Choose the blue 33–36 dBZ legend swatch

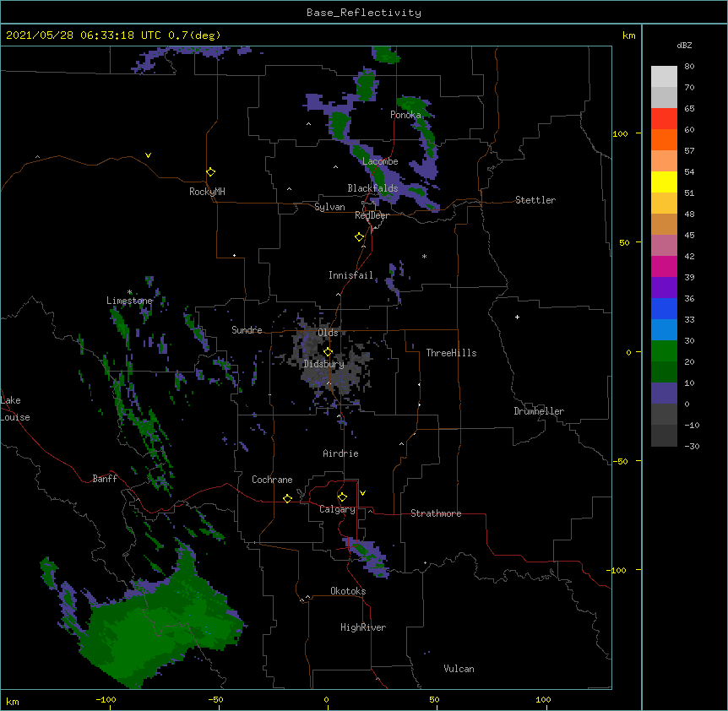664,308
